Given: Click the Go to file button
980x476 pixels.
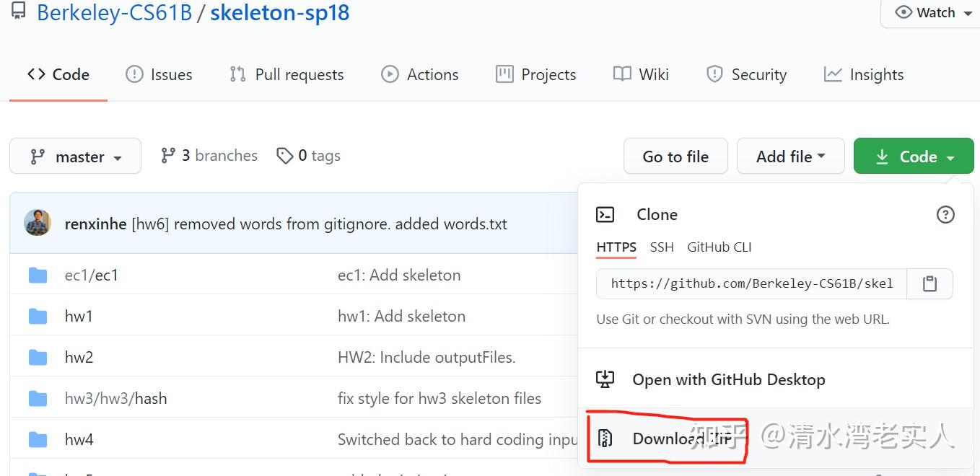Looking at the screenshot, I should click(675, 157).
